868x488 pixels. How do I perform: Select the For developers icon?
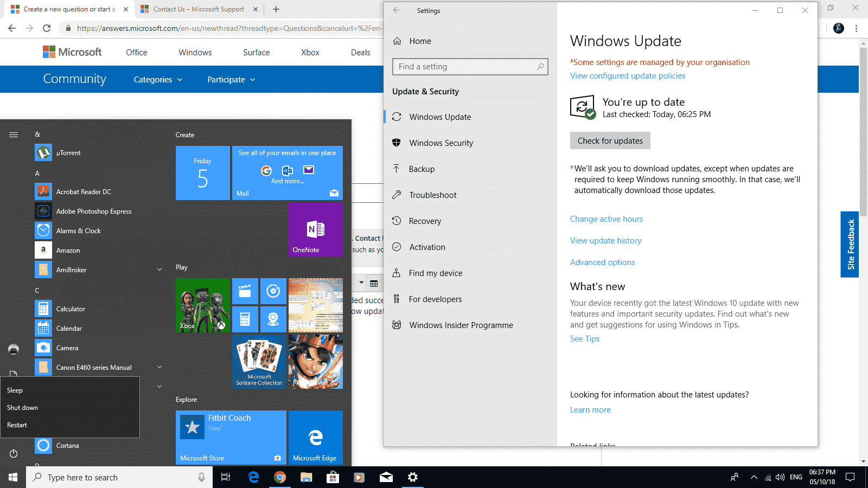pos(397,299)
